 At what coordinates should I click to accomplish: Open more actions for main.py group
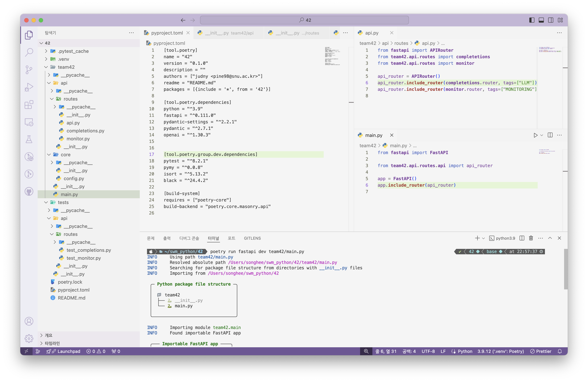tap(559, 135)
